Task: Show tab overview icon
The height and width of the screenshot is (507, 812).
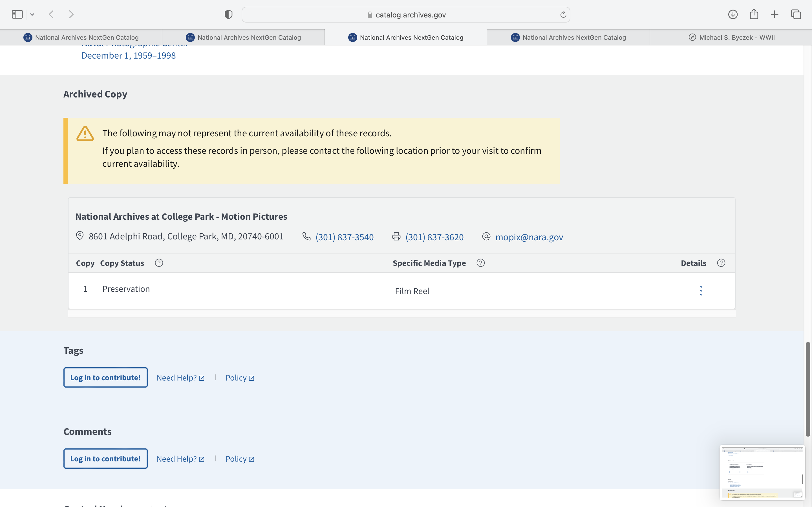Action: tap(796, 14)
